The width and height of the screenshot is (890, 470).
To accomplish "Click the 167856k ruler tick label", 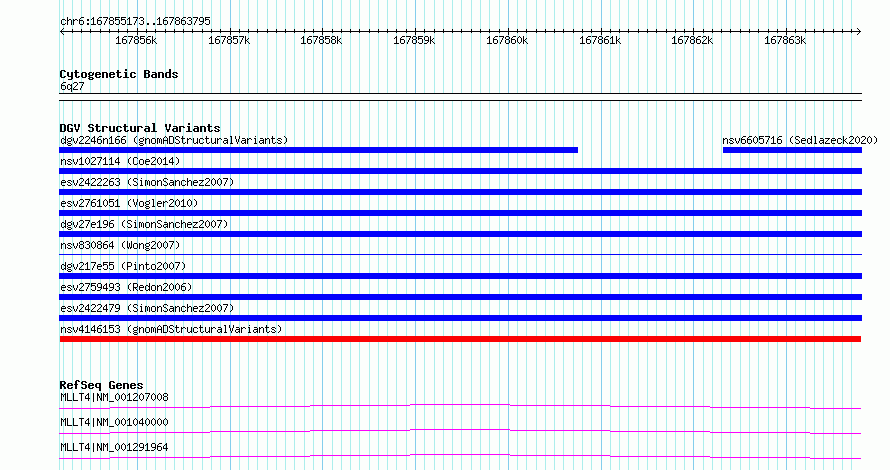I will pos(136,40).
